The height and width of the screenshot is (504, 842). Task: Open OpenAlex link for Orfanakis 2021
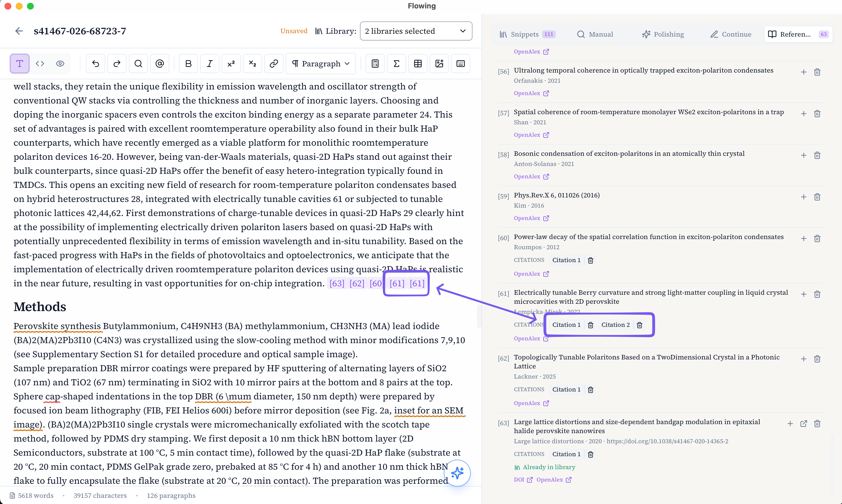(x=531, y=93)
